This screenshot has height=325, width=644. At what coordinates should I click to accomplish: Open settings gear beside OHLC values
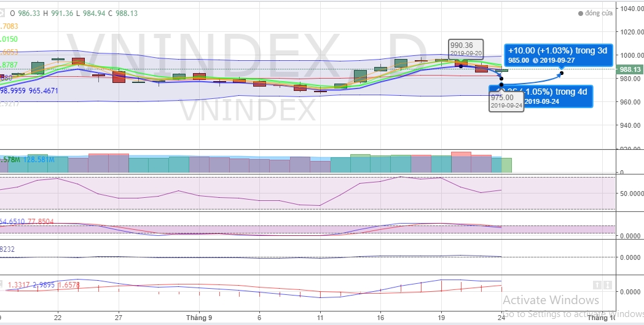pos(2,13)
